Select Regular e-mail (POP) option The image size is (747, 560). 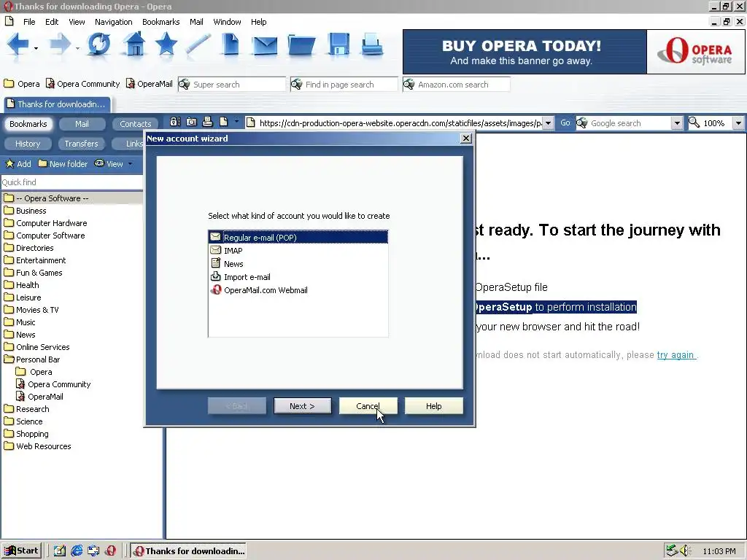(298, 237)
